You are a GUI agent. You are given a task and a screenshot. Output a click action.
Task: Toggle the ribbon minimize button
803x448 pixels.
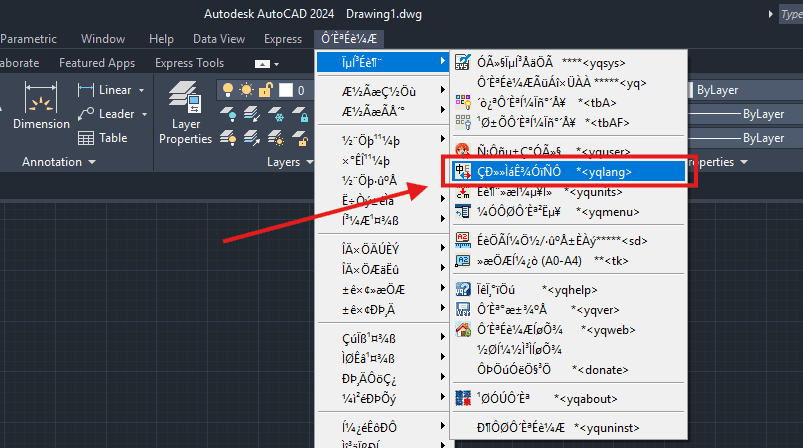click(x=262, y=64)
